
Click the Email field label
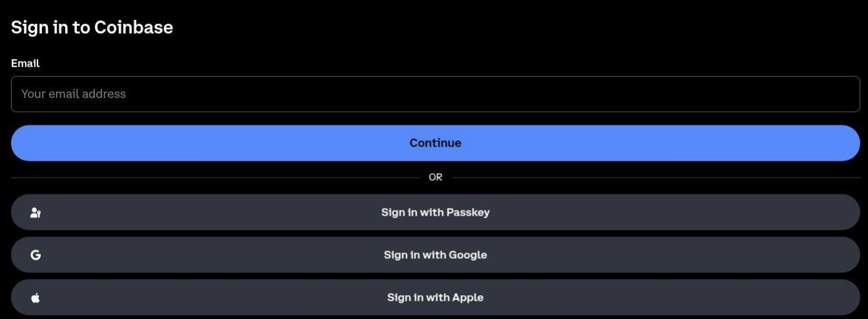(25, 63)
